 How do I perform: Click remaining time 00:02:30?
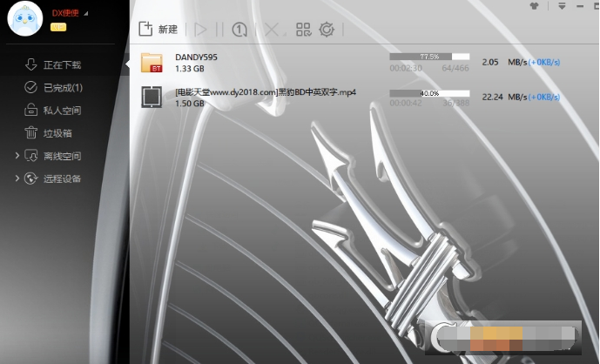406,69
